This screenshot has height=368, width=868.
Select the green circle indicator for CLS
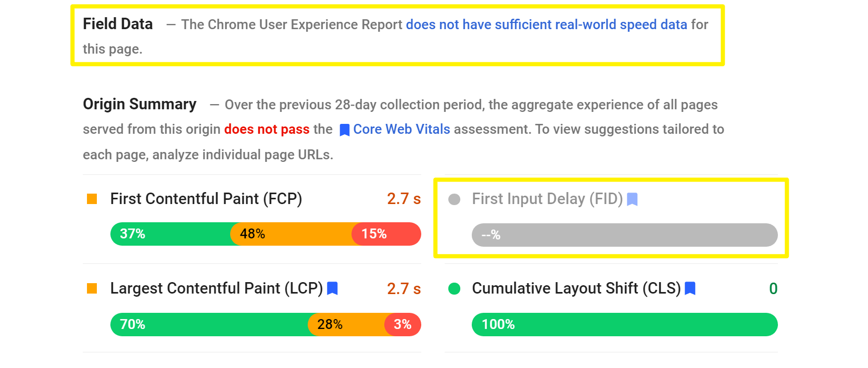(x=455, y=288)
